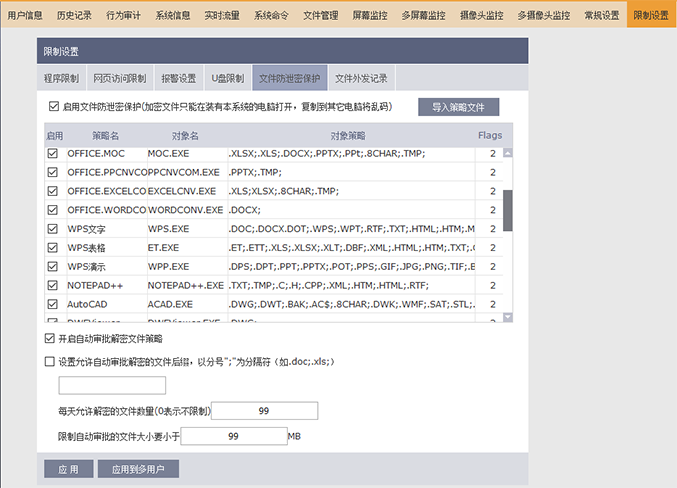This screenshot has height=488, width=677.
Task: Select the WORDCONV.EXE object cell
Action: click(187, 210)
